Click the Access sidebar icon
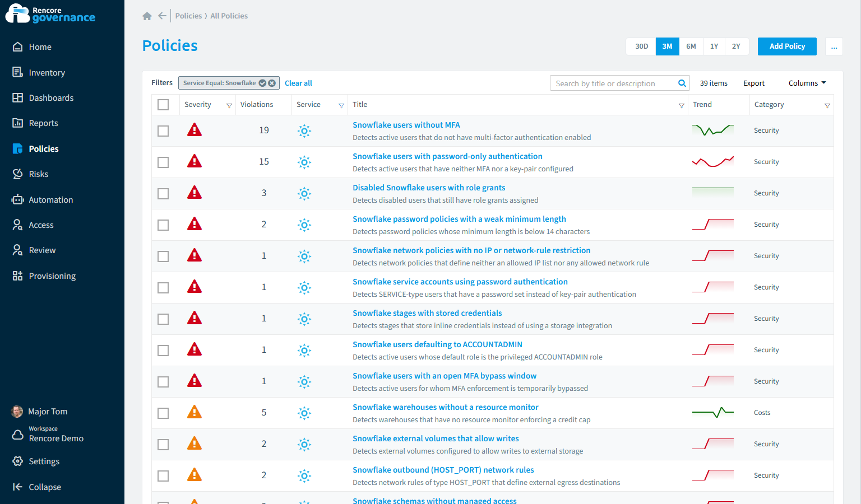This screenshot has width=861, height=504. 17,225
